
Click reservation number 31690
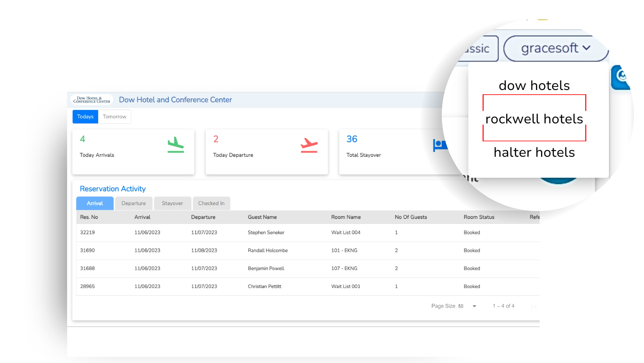click(x=87, y=251)
